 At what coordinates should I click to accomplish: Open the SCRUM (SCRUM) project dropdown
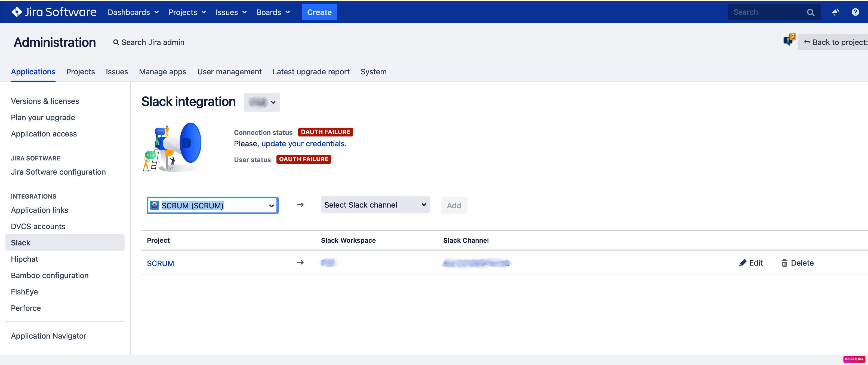point(212,205)
